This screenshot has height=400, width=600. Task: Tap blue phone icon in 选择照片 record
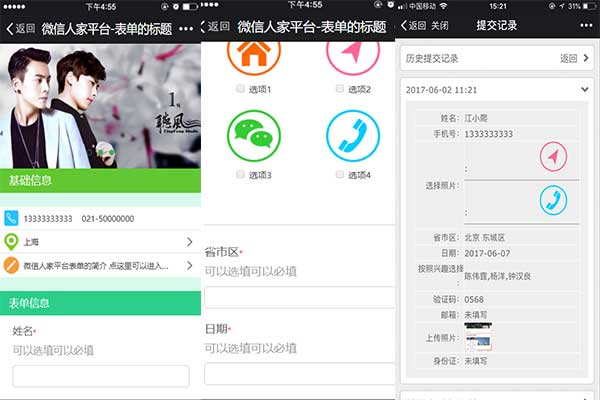[x=553, y=200]
